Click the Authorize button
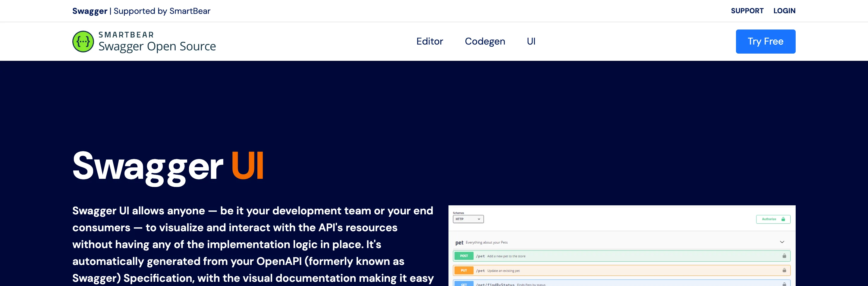 coord(773,219)
